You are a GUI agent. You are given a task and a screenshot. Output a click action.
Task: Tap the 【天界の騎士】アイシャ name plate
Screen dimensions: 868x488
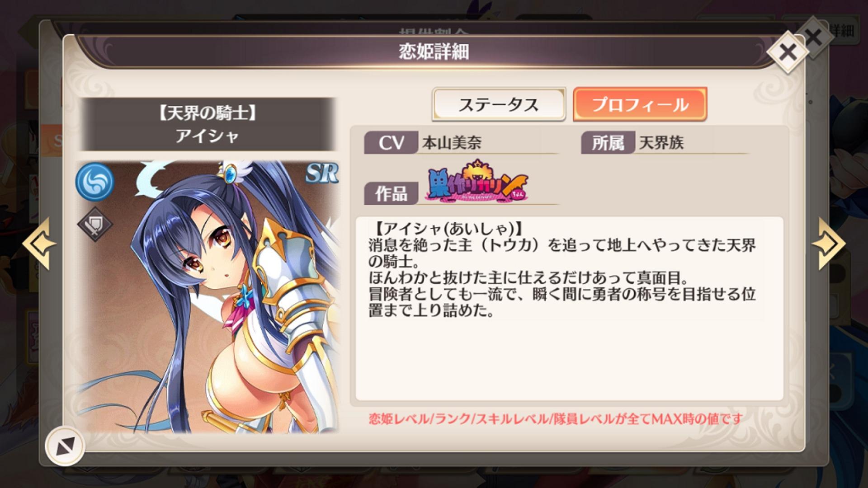[x=208, y=124]
